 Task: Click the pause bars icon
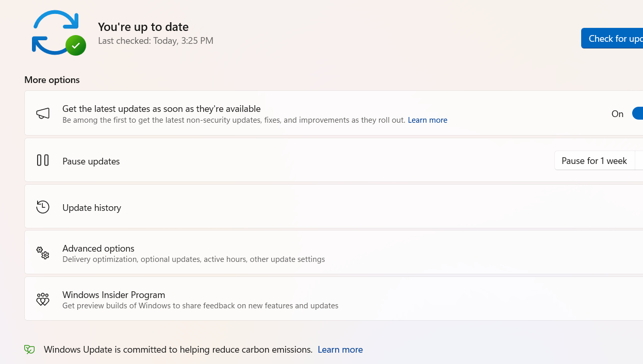pos(43,160)
